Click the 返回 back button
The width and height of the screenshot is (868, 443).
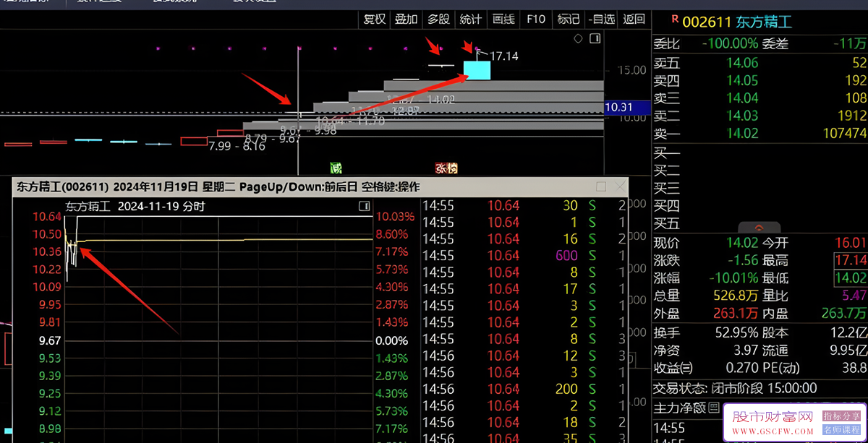click(x=634, y=20)
